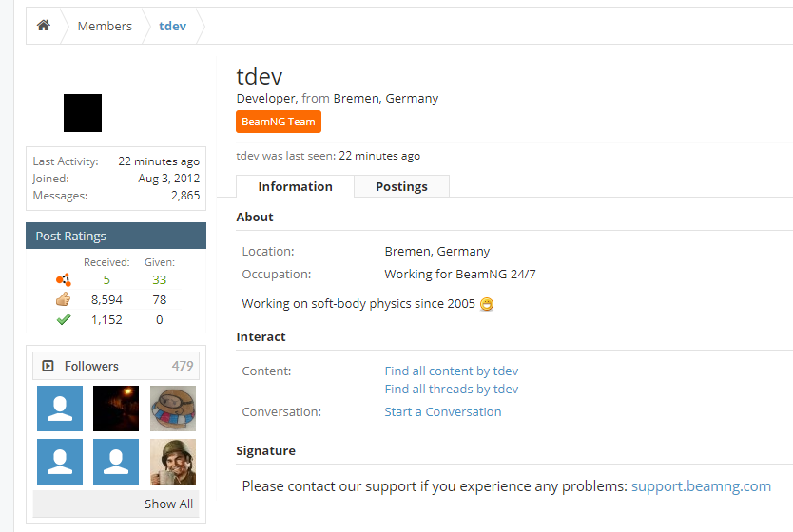Click the green checkmark rating icon
The image size is (793, 532).
click(63, 320)
